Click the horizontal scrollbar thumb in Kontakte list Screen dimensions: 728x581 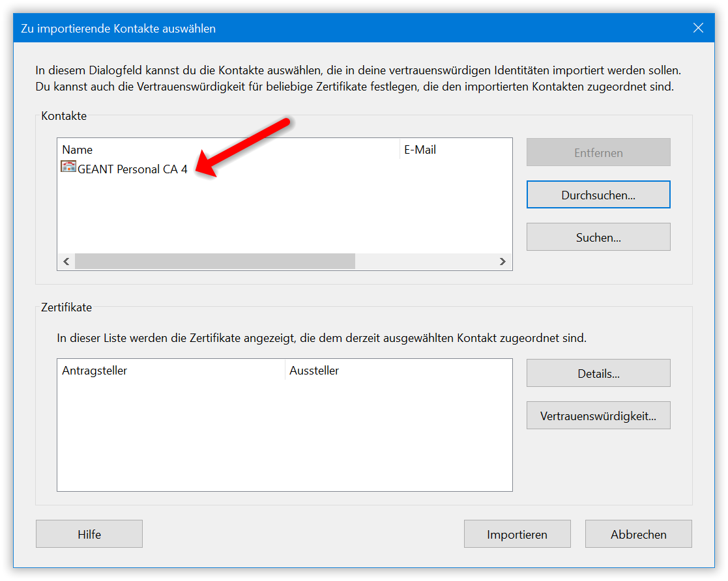tap(215, 261)
